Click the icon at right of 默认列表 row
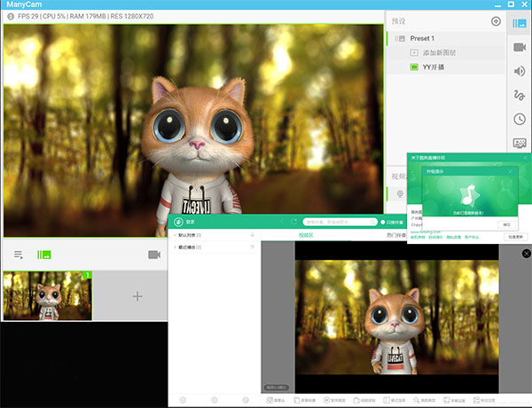Screen dimensions: 532x408 [x=253, y=235]
